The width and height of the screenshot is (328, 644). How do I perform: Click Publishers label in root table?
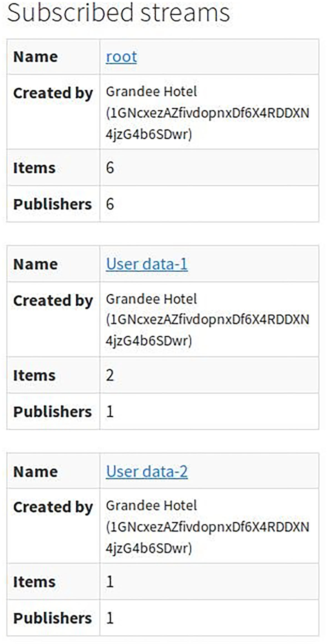52,204
